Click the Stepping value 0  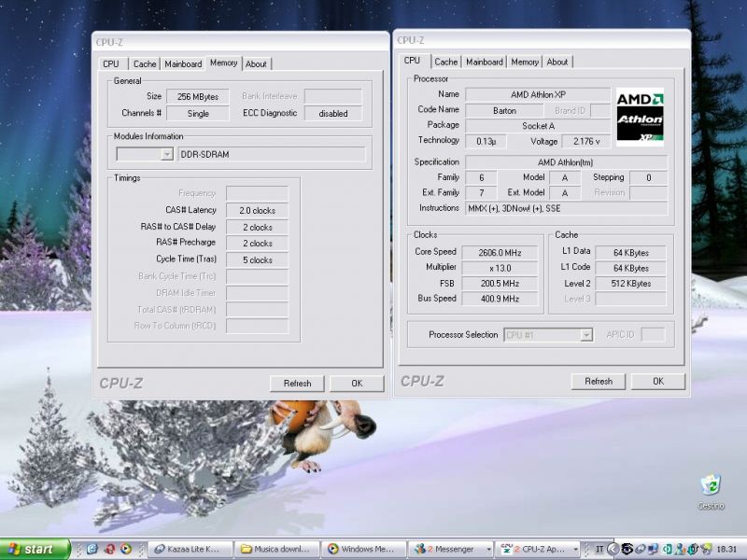point(648,177)
